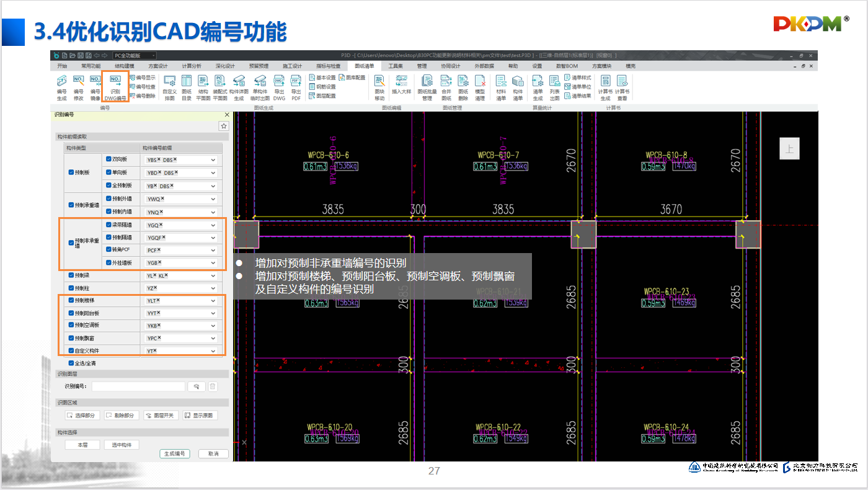Viewport: 868px width, 490px height.
Task: Open the 工具集 ribbon tab
Action: 396,66
